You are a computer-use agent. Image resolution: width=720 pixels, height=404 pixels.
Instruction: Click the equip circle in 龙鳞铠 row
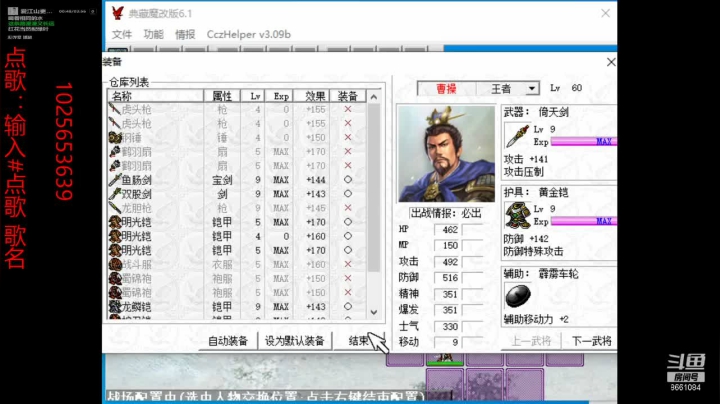click(348, 306)
